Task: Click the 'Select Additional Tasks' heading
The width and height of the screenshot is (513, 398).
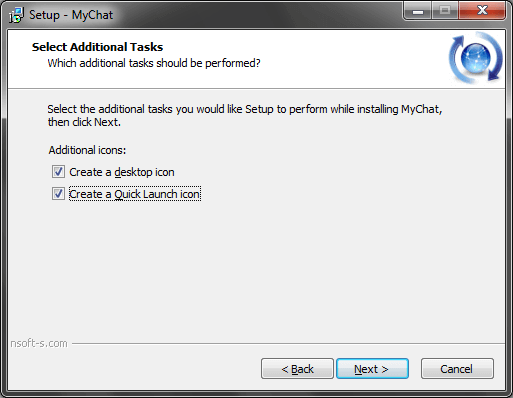Action: [x=97, y=47]
